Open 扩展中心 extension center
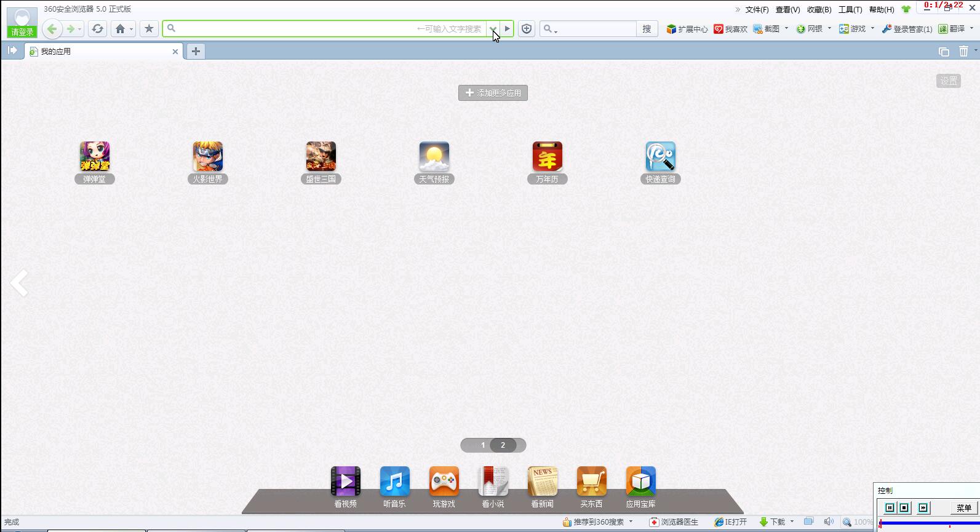Screen dimensions: 980x532 click(687, 29)
